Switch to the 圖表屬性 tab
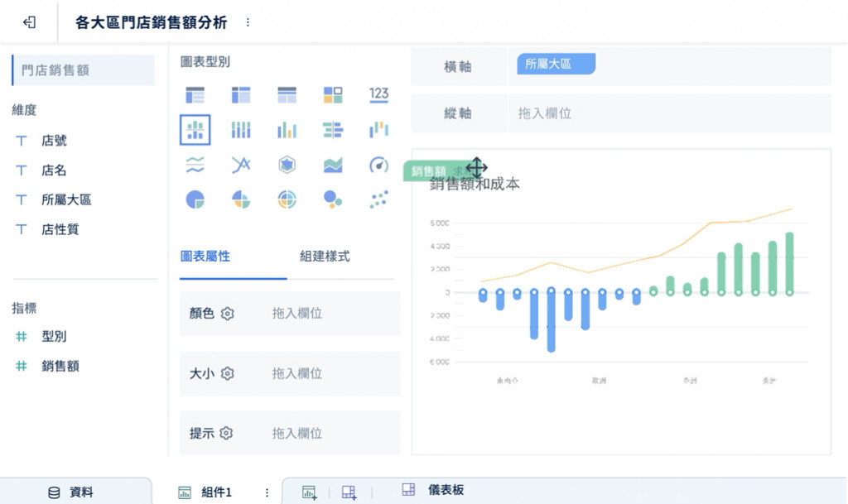Screen dimensions: 848x504 (x=205, y=256)
